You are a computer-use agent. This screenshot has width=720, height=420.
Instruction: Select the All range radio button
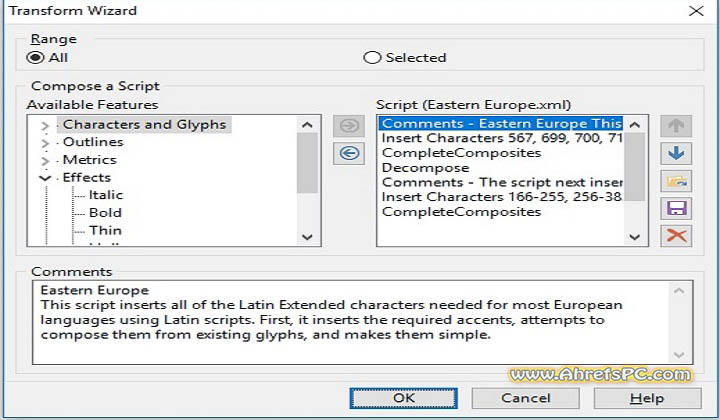(x=35, y=58)
